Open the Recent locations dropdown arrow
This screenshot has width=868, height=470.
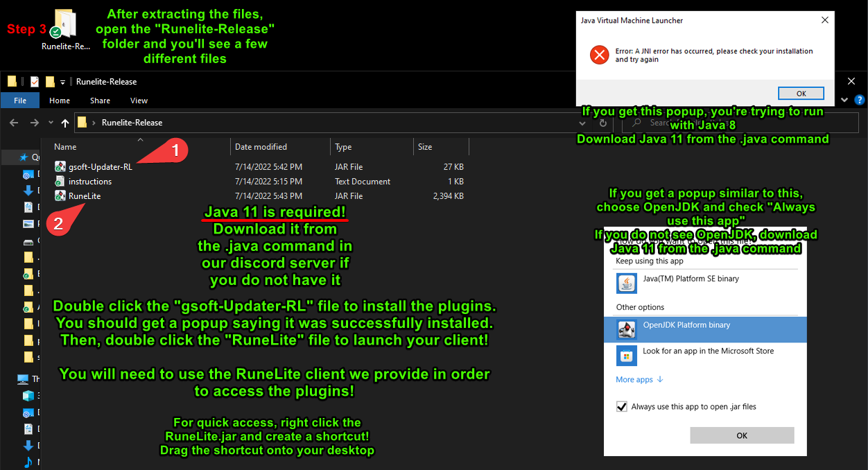(x=51, y=123)
